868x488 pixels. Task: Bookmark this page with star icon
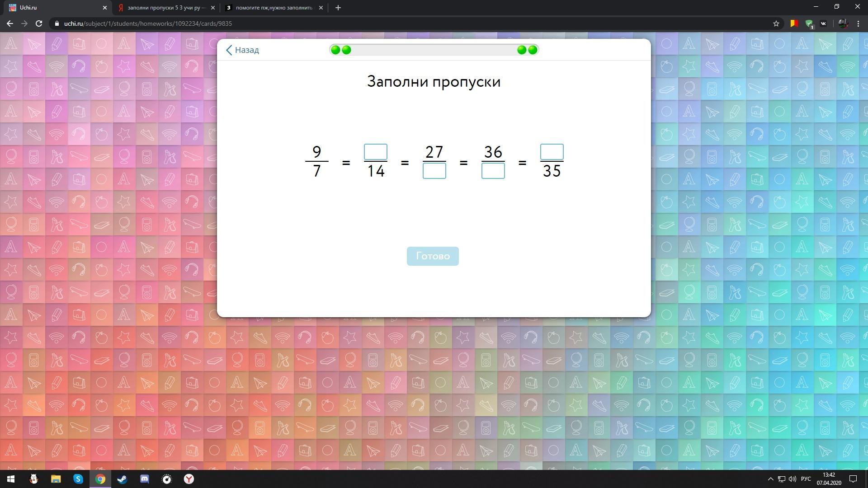(x=776, y=23)
